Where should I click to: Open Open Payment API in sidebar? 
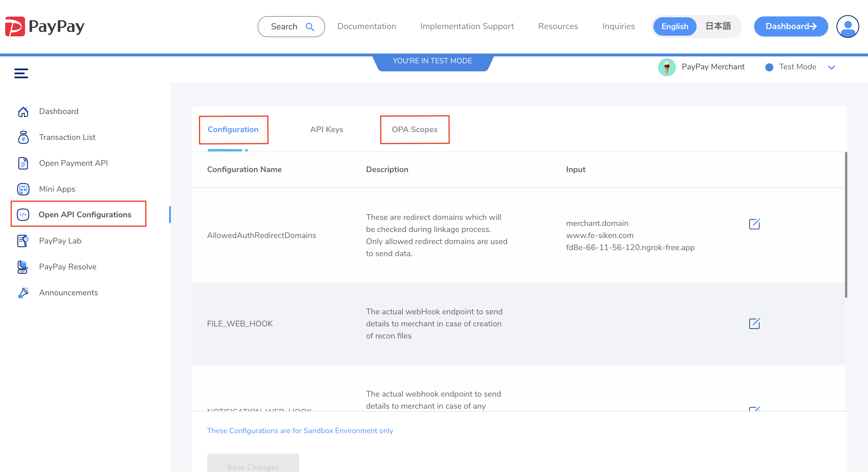pos(73,163)
